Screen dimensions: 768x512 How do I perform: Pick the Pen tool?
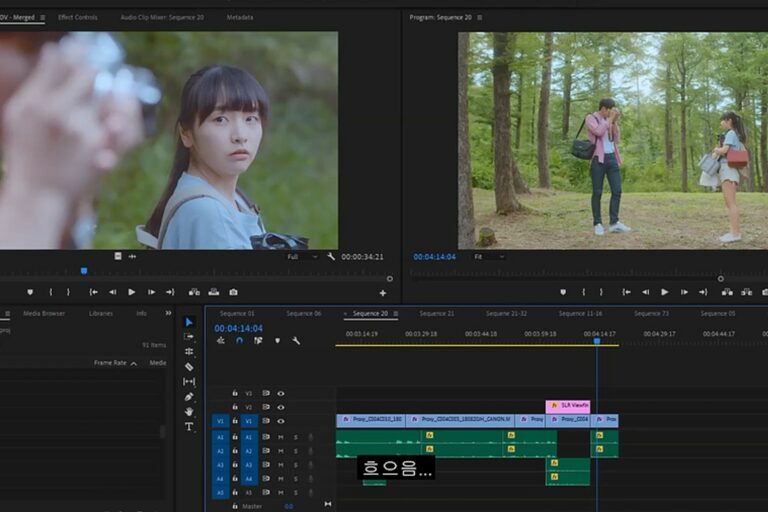point(189,397)
